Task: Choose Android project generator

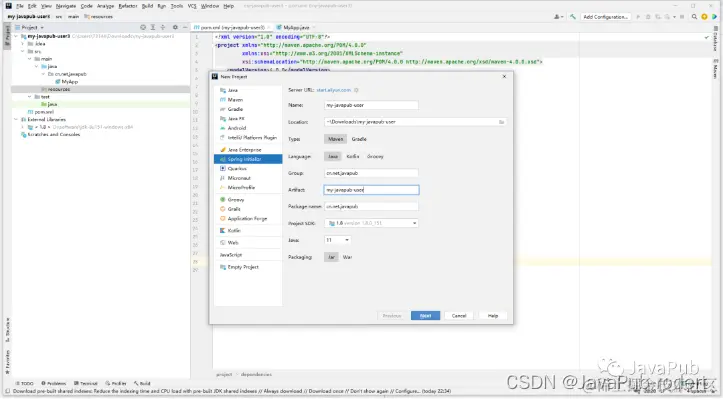Action: [237, 128]
